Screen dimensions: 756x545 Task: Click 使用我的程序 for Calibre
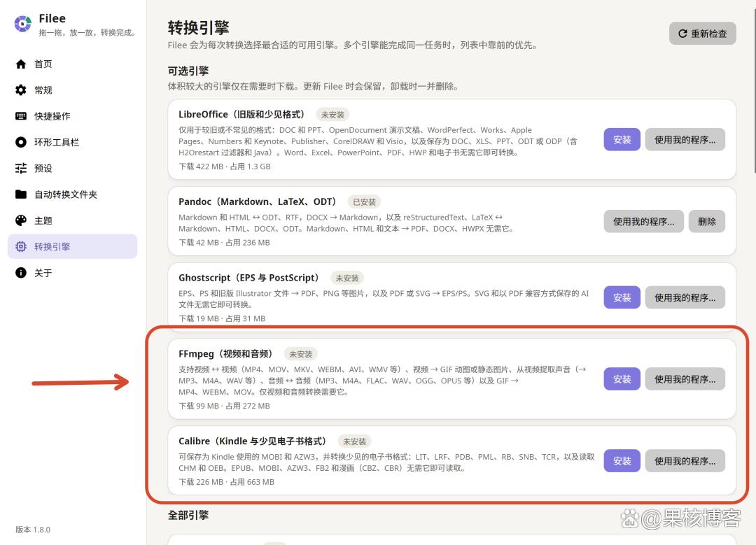tap(685, 460)
